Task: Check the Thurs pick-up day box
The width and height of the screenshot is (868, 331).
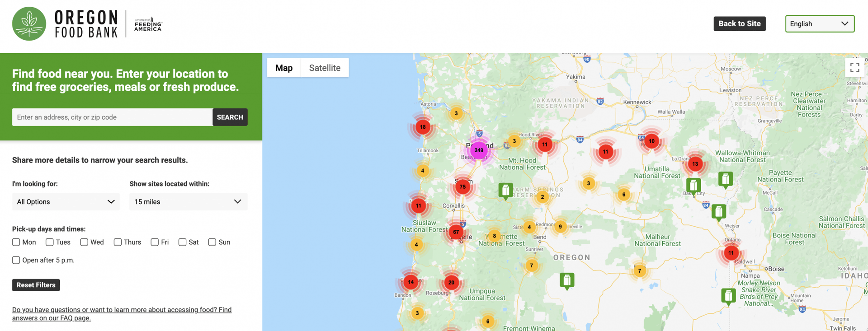Action: [118, 242]
